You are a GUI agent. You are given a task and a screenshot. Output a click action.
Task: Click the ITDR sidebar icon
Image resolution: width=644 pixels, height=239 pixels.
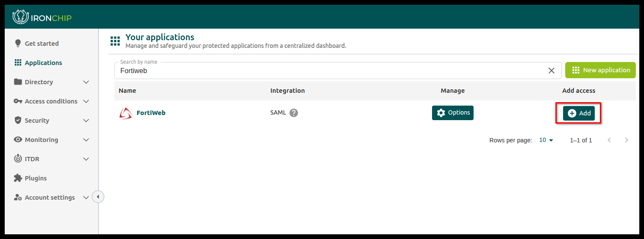18,159
